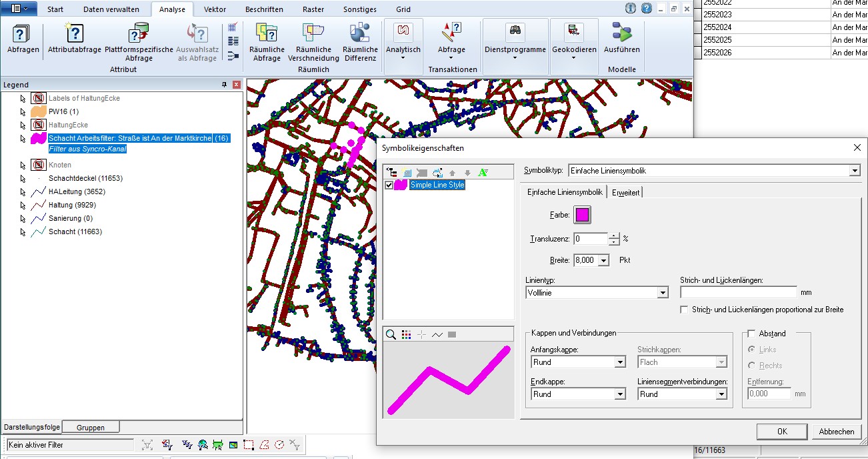The width and height of the screenshot is (868, 459).
Task: Start the Räumliche Differenz tool
Action: (x=360, y=41)
